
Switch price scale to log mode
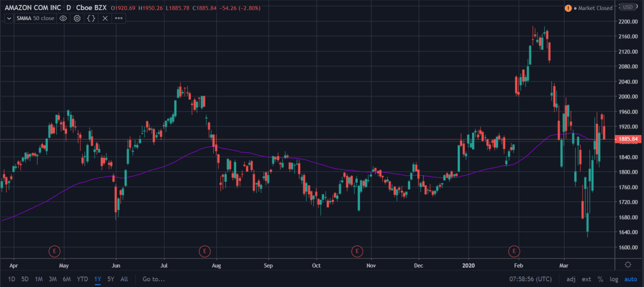click(614, 279)
